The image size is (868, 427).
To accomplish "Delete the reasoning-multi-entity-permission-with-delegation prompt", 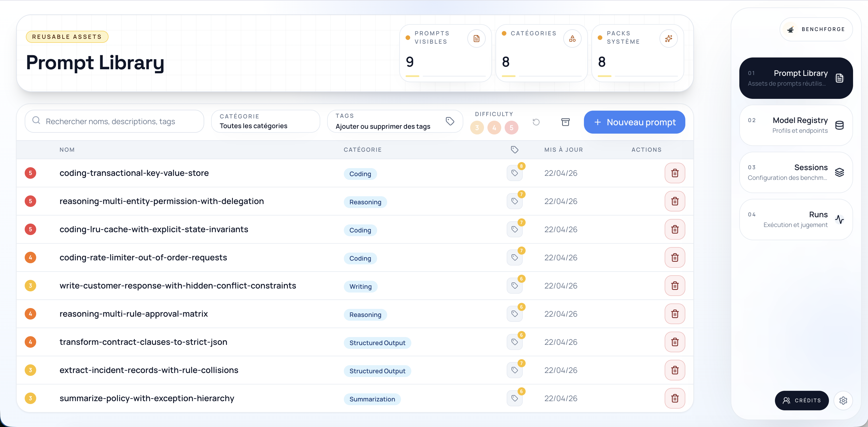I will click(675, 201).
